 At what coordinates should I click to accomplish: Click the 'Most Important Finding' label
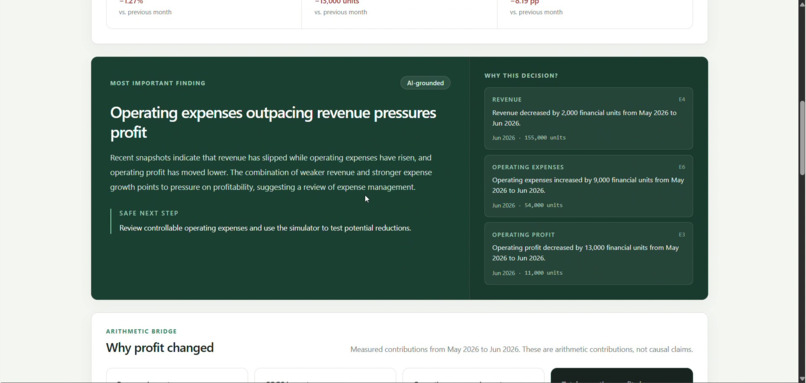pos(158,83)
